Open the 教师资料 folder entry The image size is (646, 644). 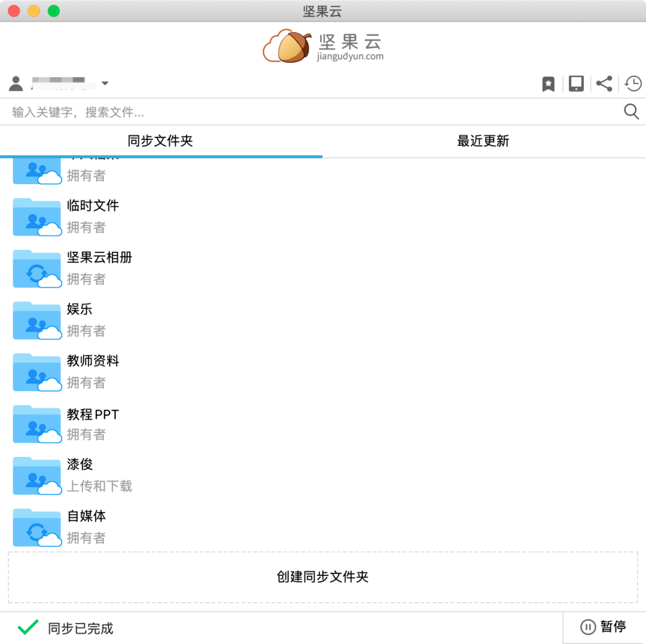click(x=93, y=361)
